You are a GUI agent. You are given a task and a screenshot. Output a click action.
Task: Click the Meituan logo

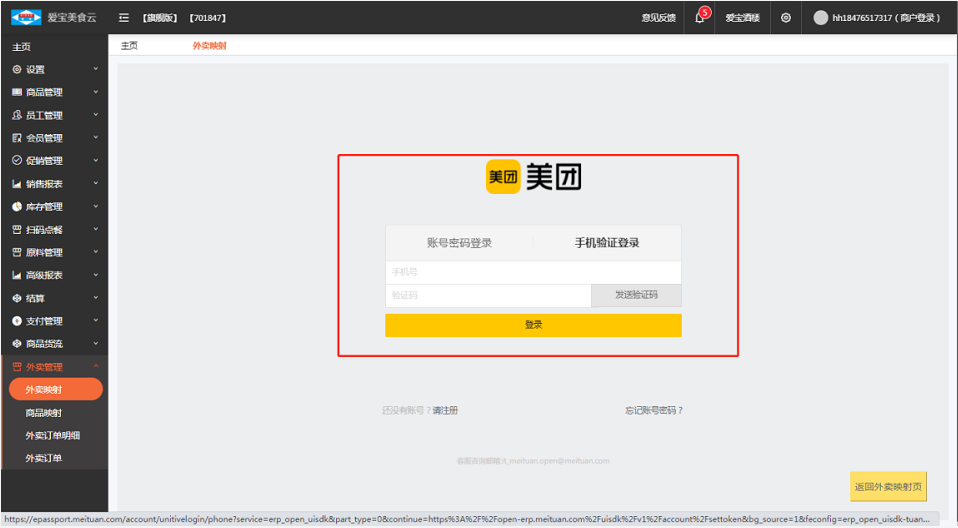[533, 178]
